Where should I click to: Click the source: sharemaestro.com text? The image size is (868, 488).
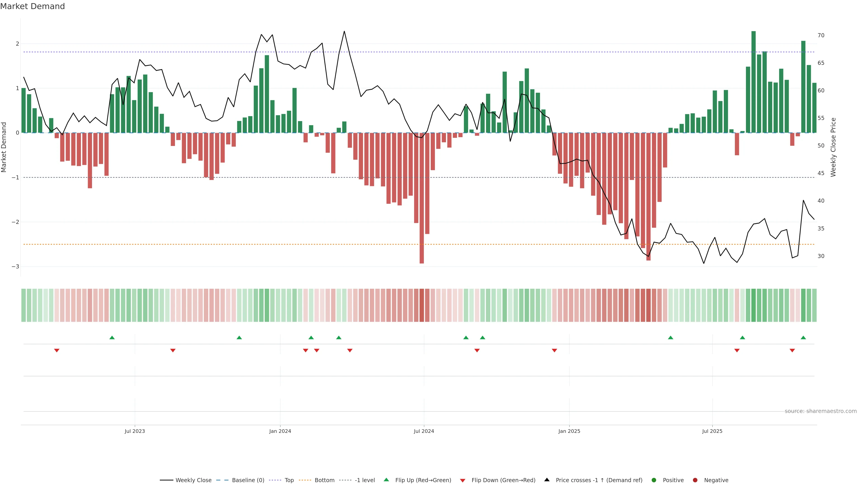(821, 411)
